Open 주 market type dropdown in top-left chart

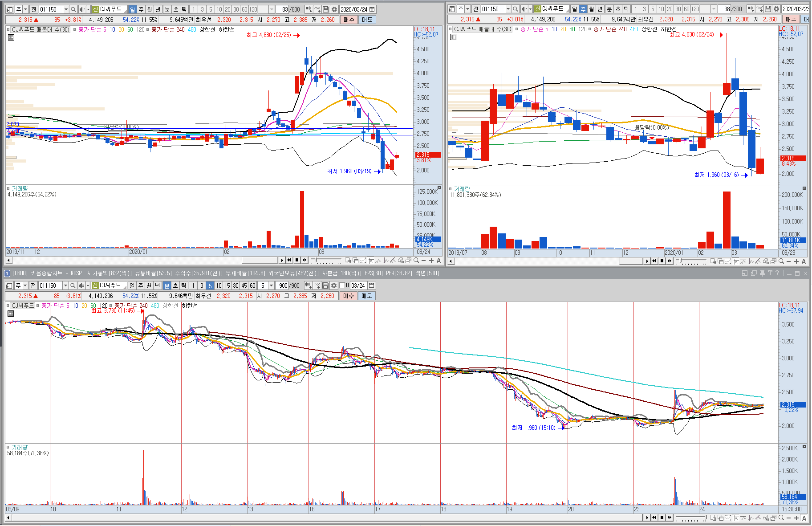coord(26,9)
